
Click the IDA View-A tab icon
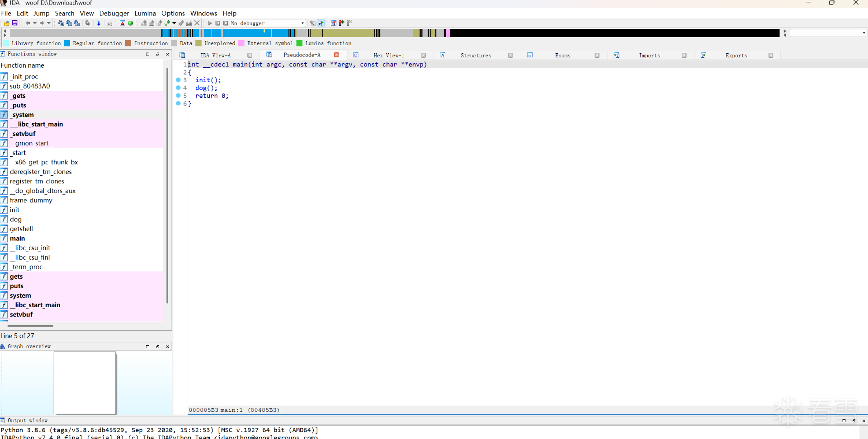[183, 55]
